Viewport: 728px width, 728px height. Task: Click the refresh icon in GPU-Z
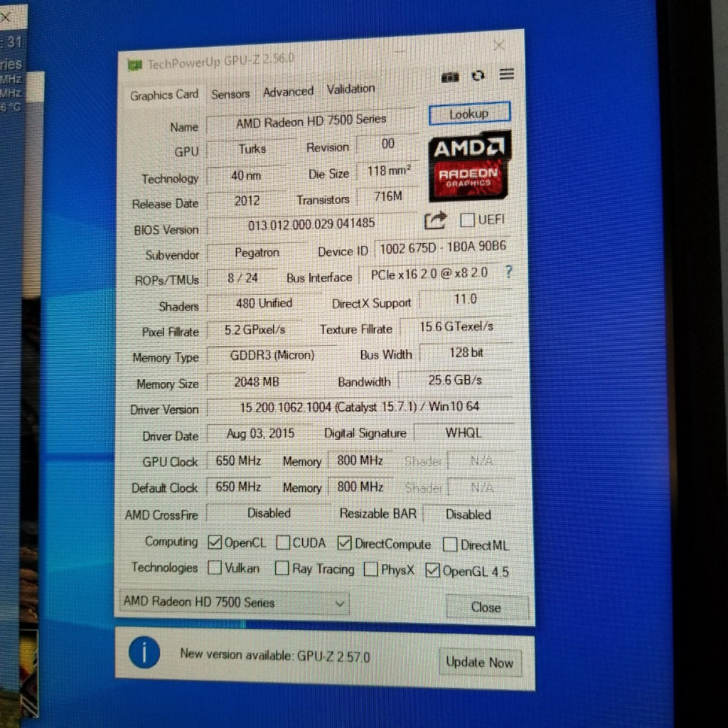click(x=478, y=75)
